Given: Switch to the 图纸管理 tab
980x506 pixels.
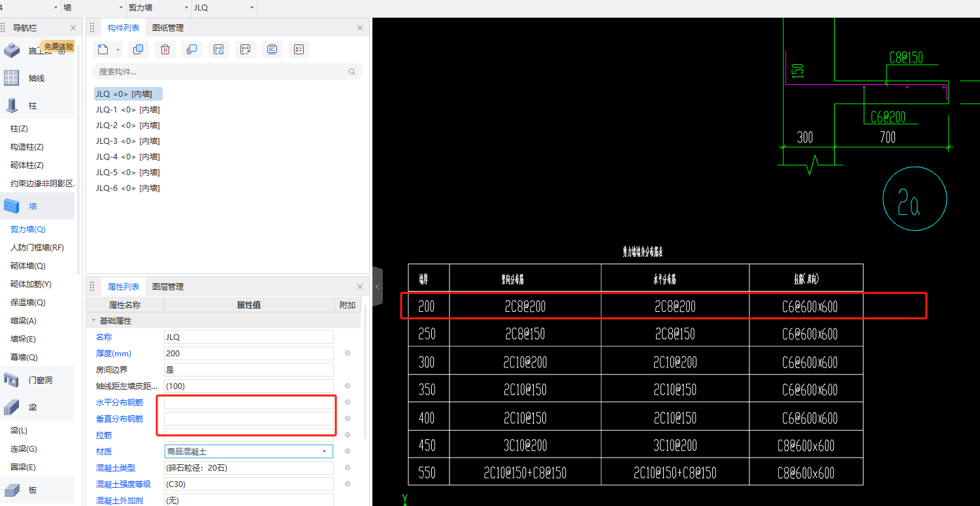Looking at the screenshot, I should pos(168,28).
